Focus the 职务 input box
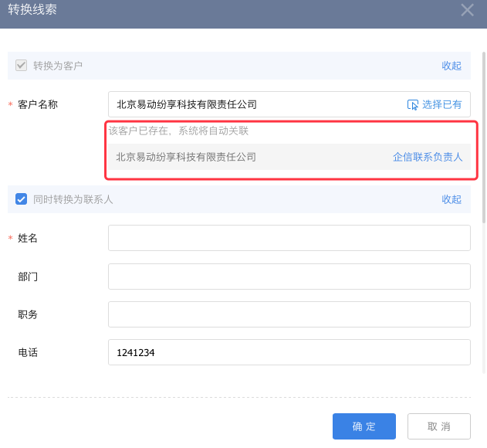 (x=289, y=314)
